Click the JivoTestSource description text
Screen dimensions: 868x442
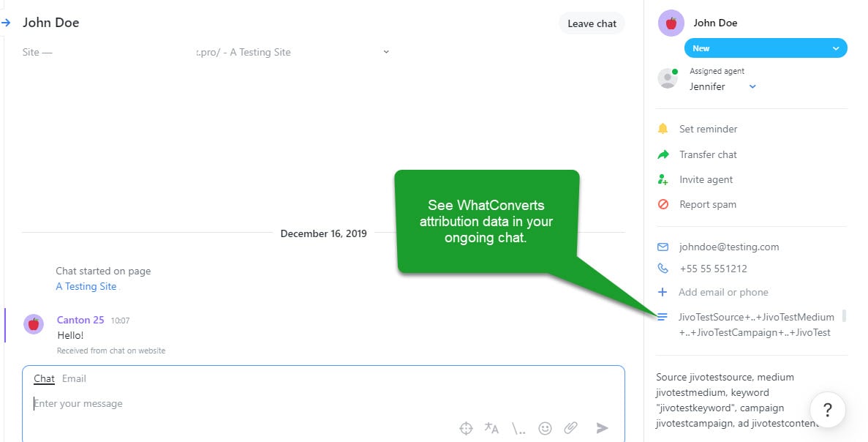[x=756, y=325]
